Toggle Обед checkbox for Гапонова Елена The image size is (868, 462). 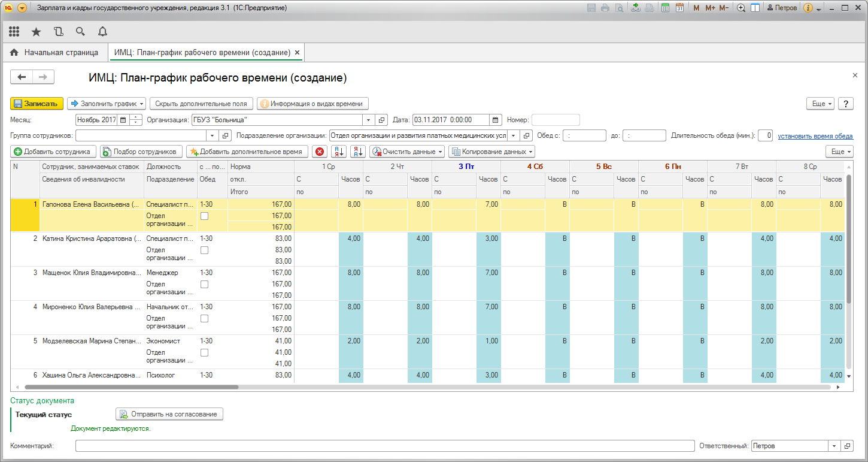204,216
